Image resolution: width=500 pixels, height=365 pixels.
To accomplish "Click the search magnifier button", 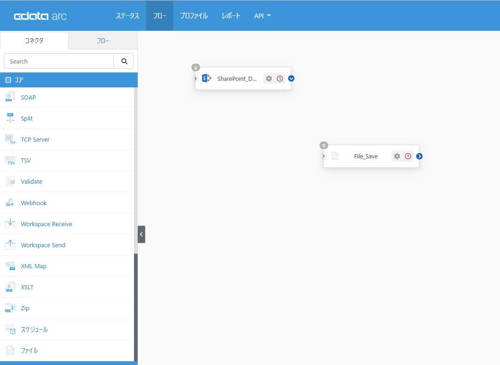I will click(124, 61).
